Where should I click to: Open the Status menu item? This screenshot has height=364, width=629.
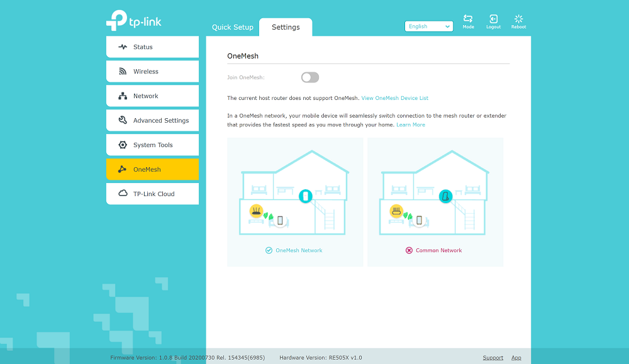pyautogui.click(x=152, y=47)
